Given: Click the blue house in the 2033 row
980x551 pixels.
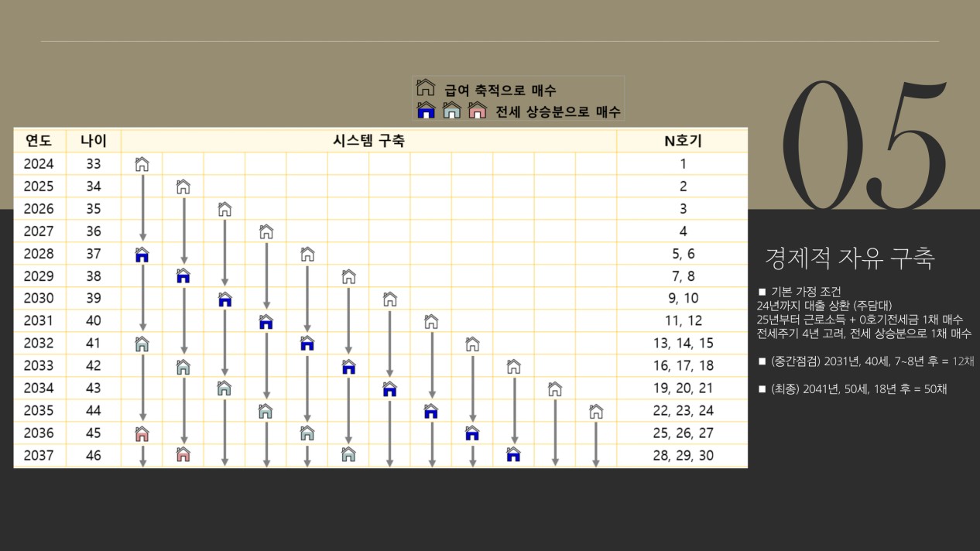Looking at the screenshot, I should (348, 366).
